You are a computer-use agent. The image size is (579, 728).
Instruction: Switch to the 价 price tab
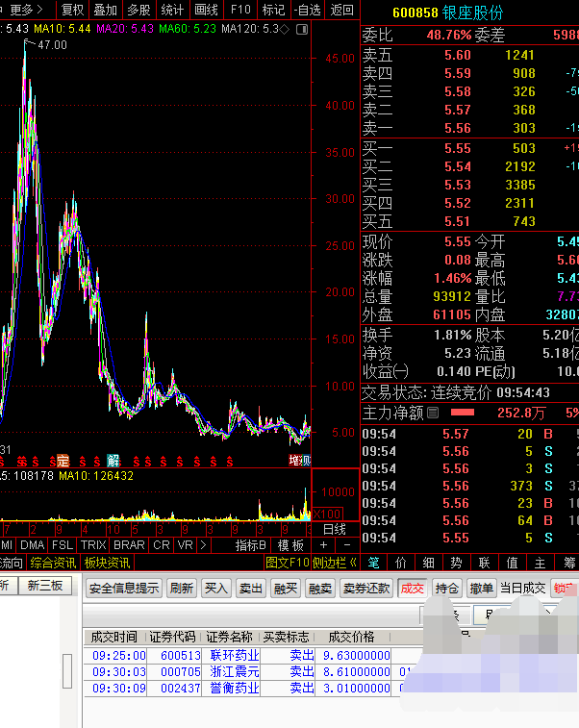tap(401, 564)
